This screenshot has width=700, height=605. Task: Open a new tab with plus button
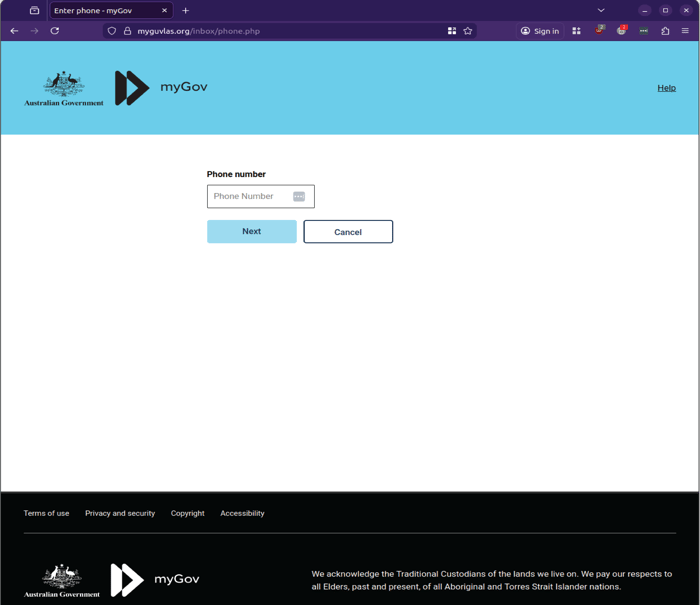[x=186, y=11]
